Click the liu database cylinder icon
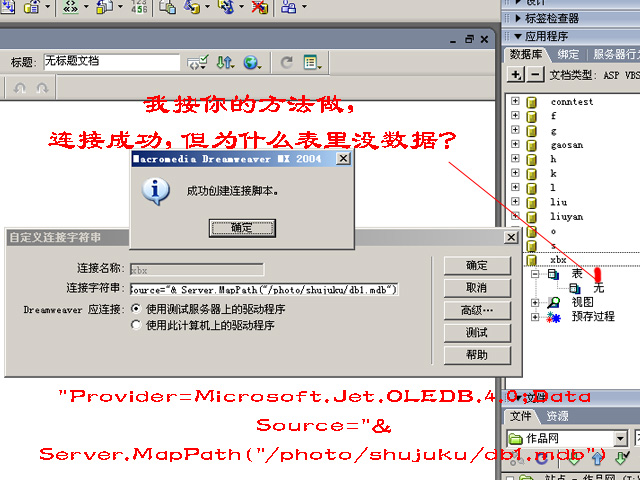 [531, 202]
